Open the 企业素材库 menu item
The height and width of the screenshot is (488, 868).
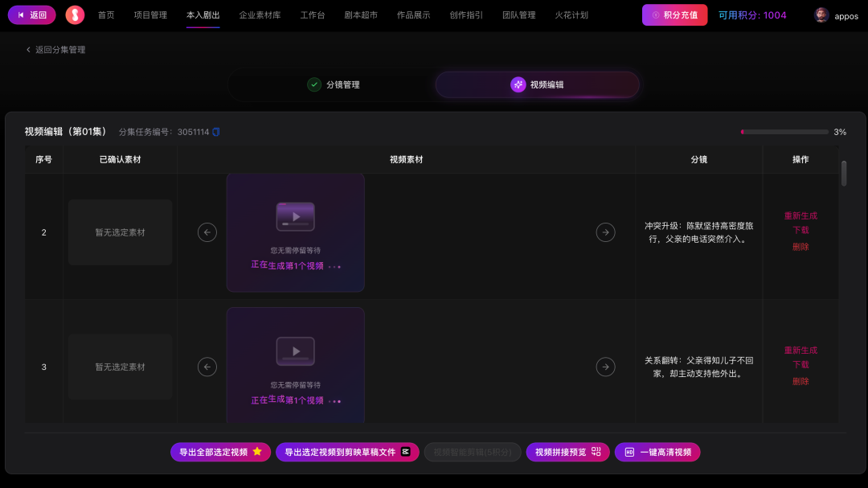point(260,15)
